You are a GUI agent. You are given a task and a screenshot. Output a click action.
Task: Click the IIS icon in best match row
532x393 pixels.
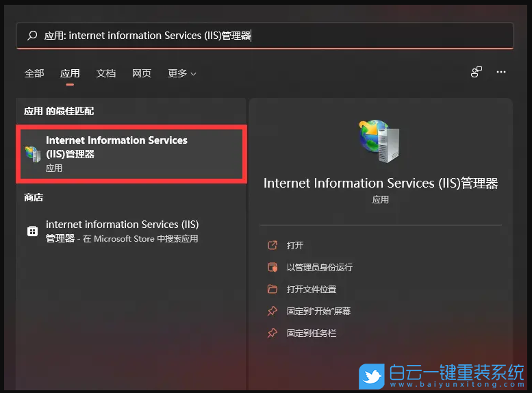tap(33, 154)
